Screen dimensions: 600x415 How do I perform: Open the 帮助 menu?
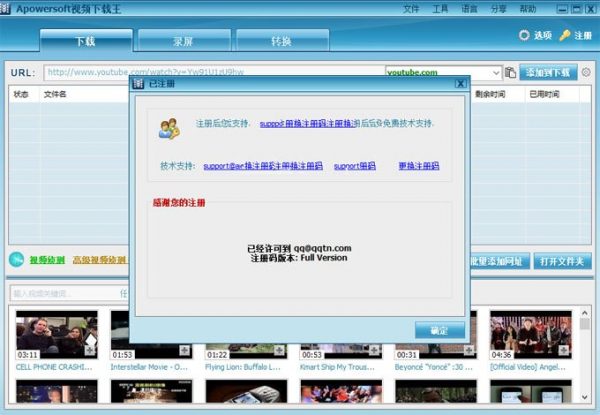(528, 9)
